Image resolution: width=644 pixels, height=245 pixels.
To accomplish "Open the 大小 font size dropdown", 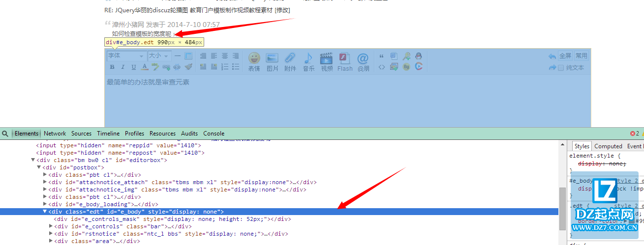I will [159, 56].
